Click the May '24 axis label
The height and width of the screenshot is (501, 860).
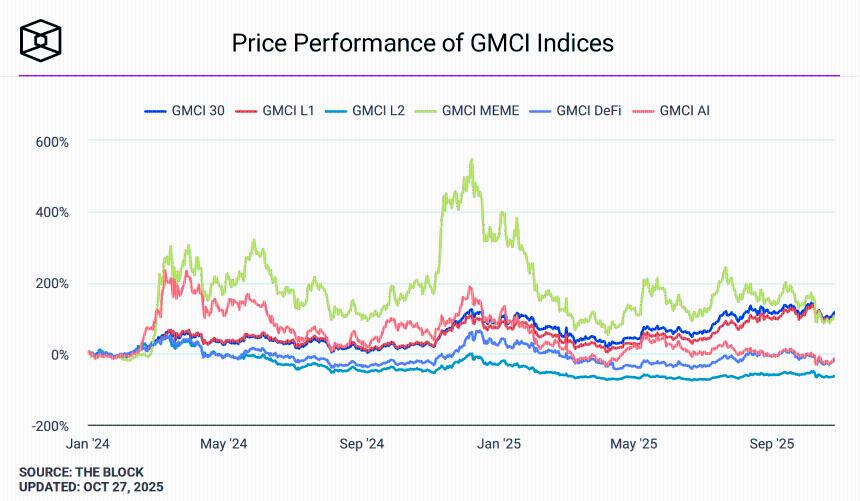[224, 443]
